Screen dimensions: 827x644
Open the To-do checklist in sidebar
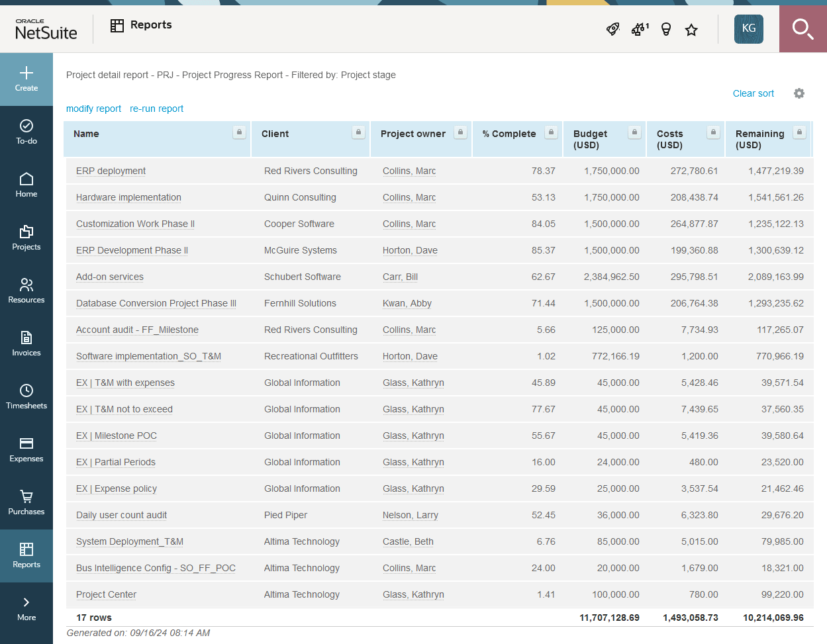(x=26, y=132)
